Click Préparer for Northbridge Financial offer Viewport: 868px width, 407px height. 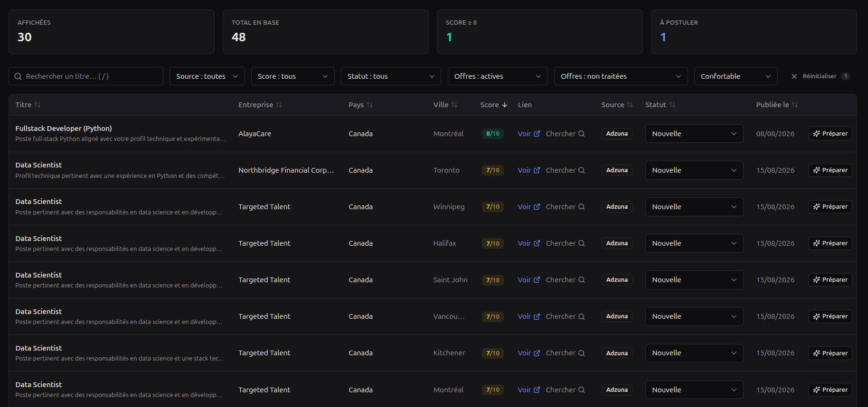(830, 170)
